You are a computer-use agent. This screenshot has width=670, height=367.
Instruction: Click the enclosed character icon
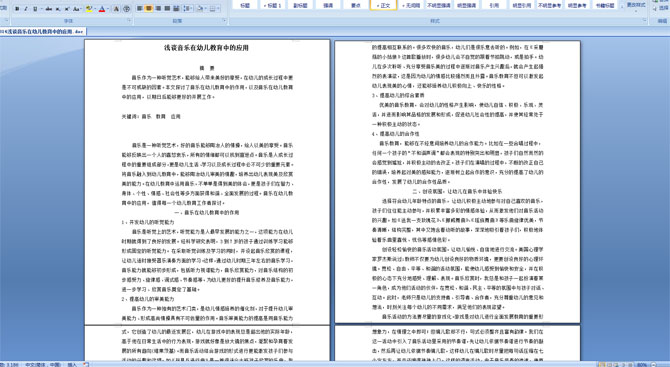click(127, 9)
